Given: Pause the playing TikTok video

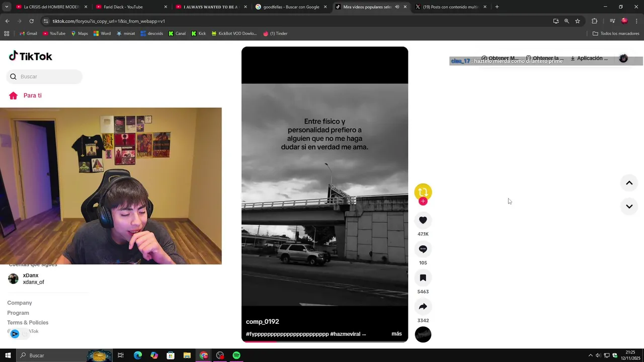Looking at the screenshot, I should [325, 194].
